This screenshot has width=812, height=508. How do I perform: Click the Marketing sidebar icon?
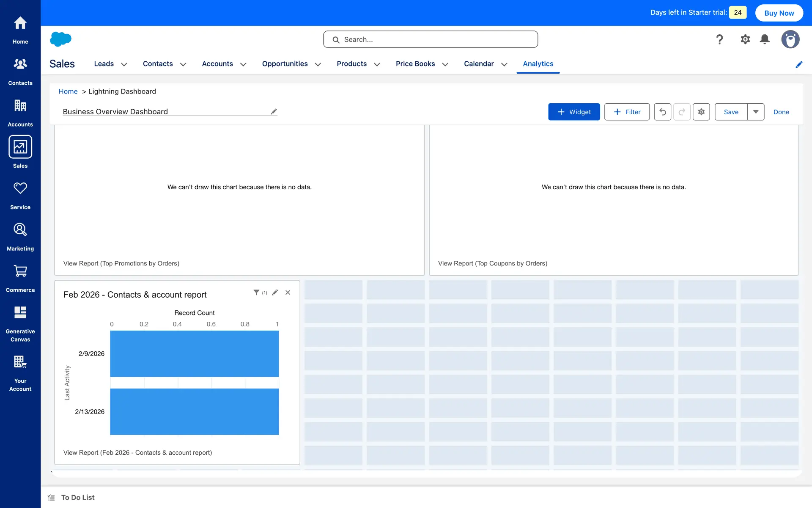[x=20, y=237]
